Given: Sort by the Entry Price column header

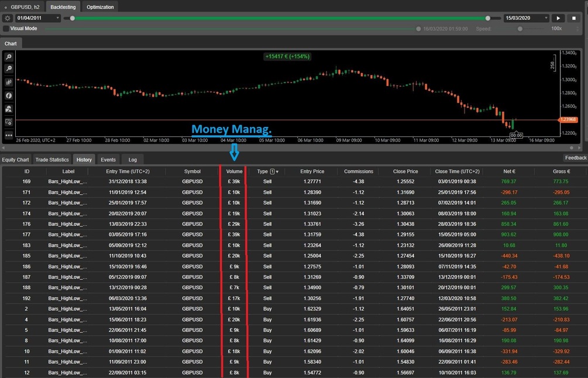Looking at the screenshot, I should [312, 171].
